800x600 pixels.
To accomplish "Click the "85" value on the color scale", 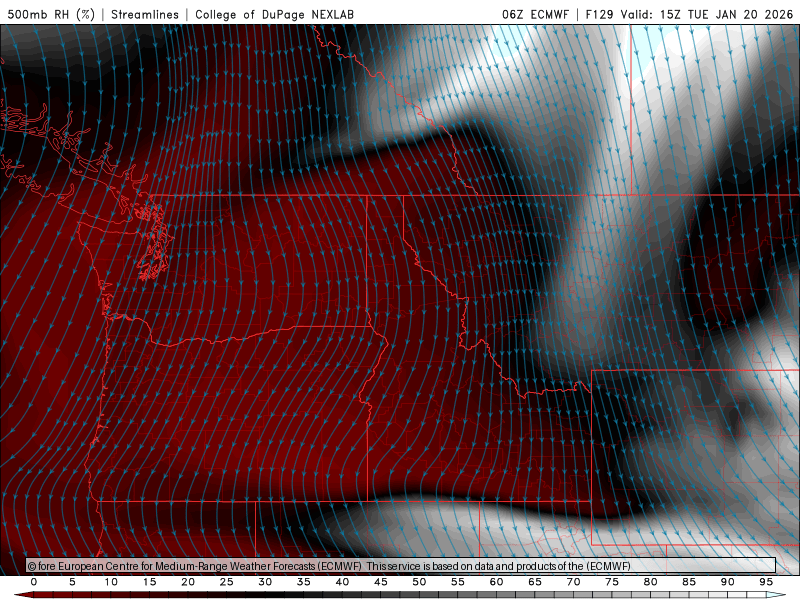I will click(x=689, y=582).
